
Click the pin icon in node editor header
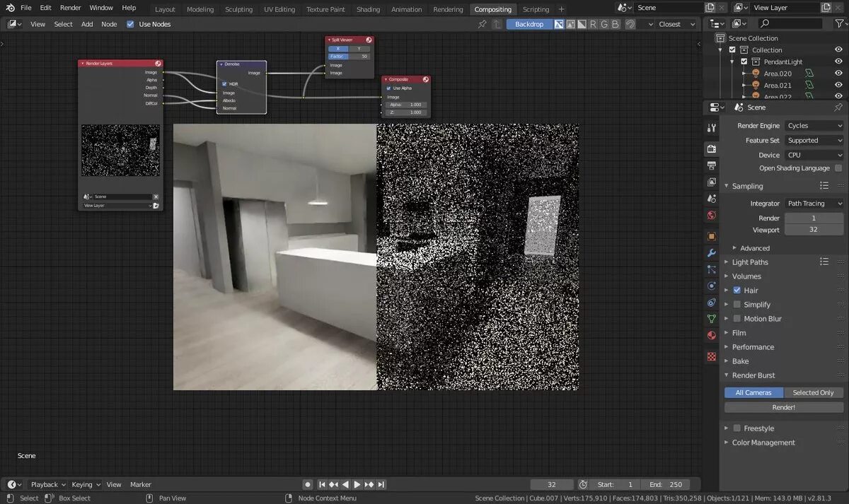click(x=483, y=24)
